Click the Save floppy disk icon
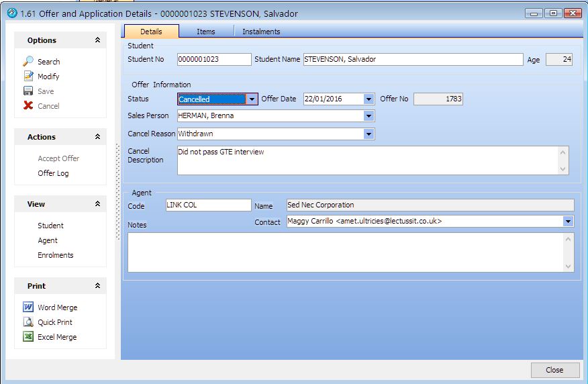 tap(28, 91)
